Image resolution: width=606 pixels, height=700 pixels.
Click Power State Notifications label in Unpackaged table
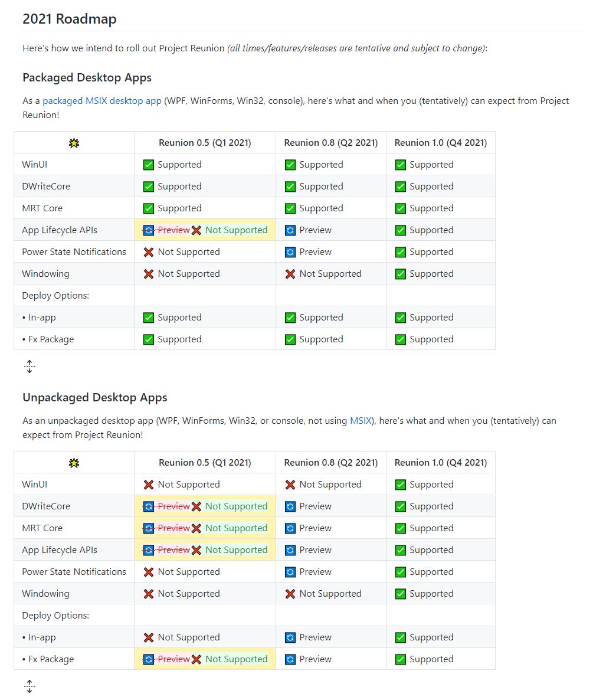pos(74,573)
